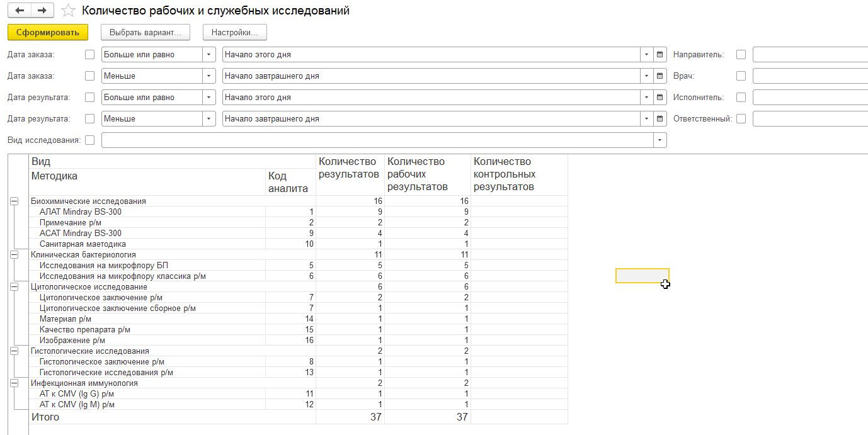Image resolution: width=868 pixels, height=435 pixels.
Task: Toggle Ответственный filter checkbox
Action: coord(741,119)
